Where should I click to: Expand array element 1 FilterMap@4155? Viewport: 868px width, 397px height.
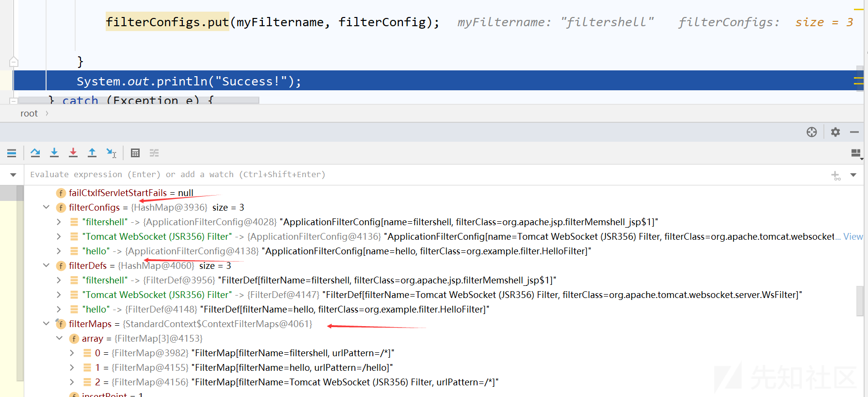pyautogui.click(x=72, y=367)
